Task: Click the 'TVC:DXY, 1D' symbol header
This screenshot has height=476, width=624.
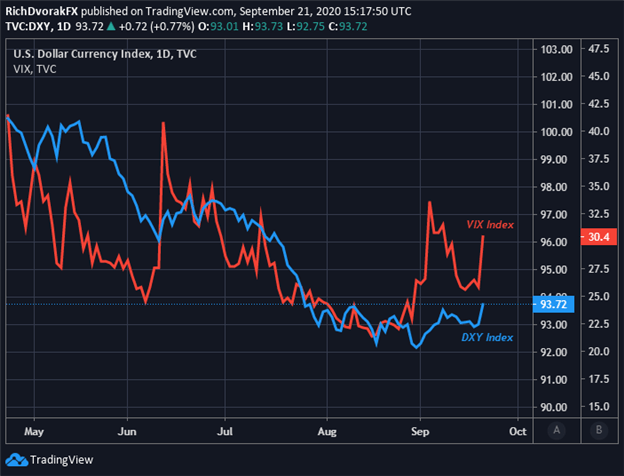Action: 38,27
